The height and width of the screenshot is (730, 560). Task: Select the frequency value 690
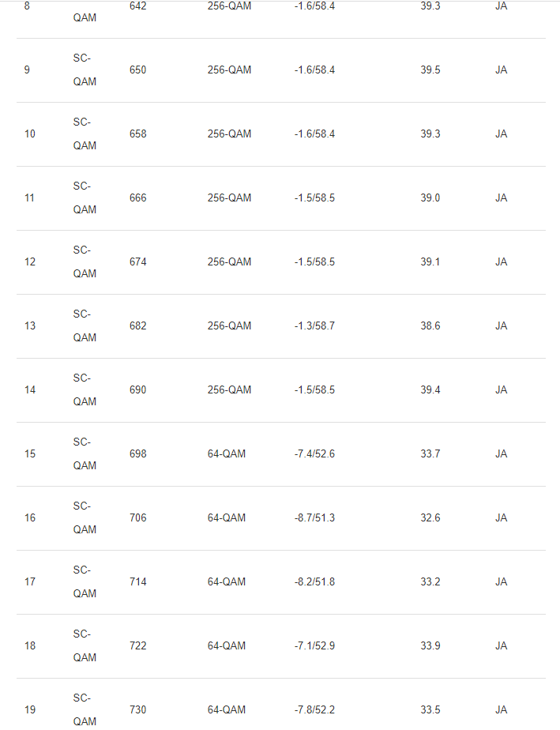(137, 390)
